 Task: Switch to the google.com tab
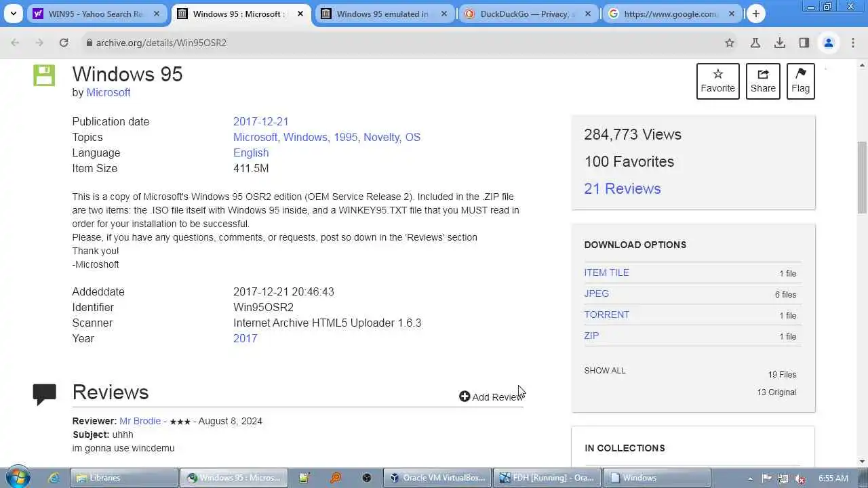pyautogui.click(x=672, y=14)
